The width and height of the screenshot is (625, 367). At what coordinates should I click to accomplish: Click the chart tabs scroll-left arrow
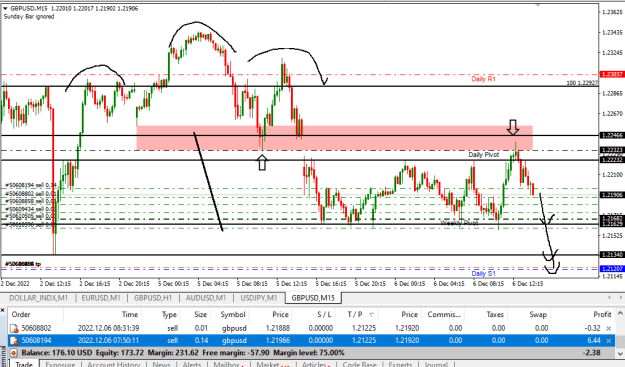tap(609, 298)
